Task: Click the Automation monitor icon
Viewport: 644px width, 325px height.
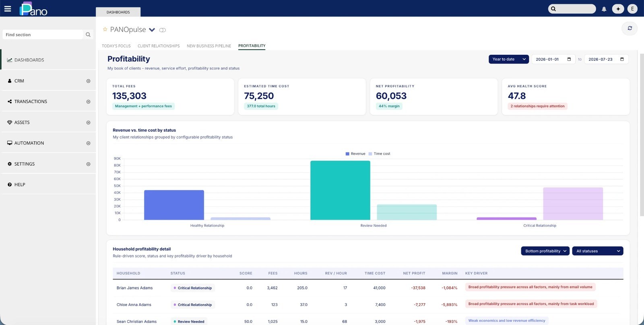Action: coord(10,143)
